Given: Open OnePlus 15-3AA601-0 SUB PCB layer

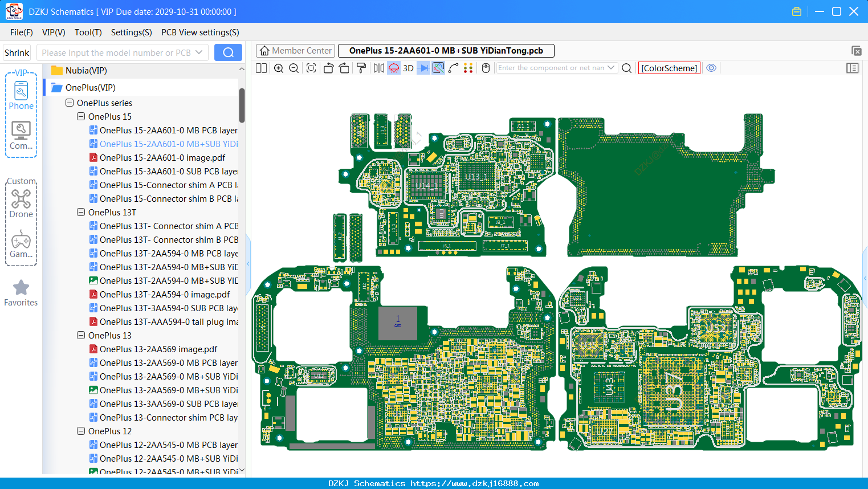Looking at the screenshot, I should (x=164, y=172).
